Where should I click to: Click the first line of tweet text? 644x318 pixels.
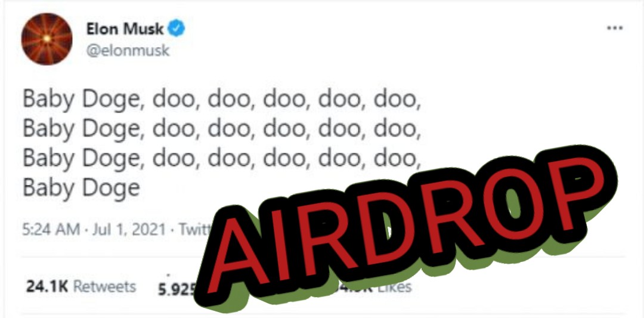[x=222, y=101]
